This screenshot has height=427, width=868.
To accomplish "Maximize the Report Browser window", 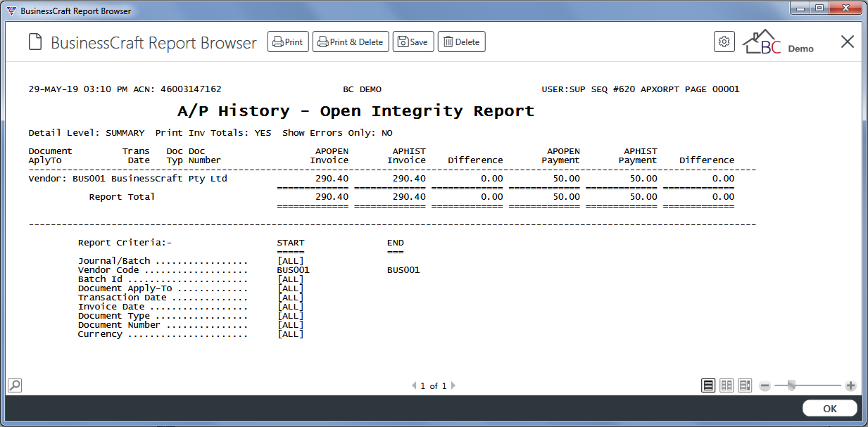I will (x=819, y=8).
